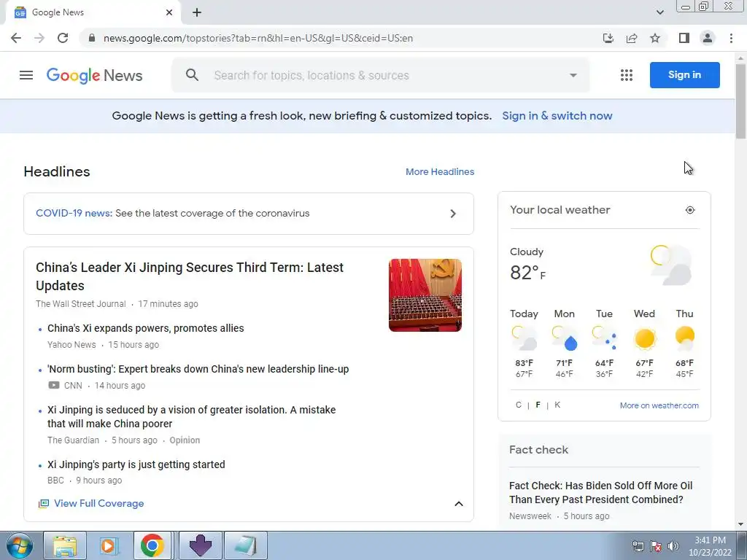Open More on weather.com link

click(659, 405)
